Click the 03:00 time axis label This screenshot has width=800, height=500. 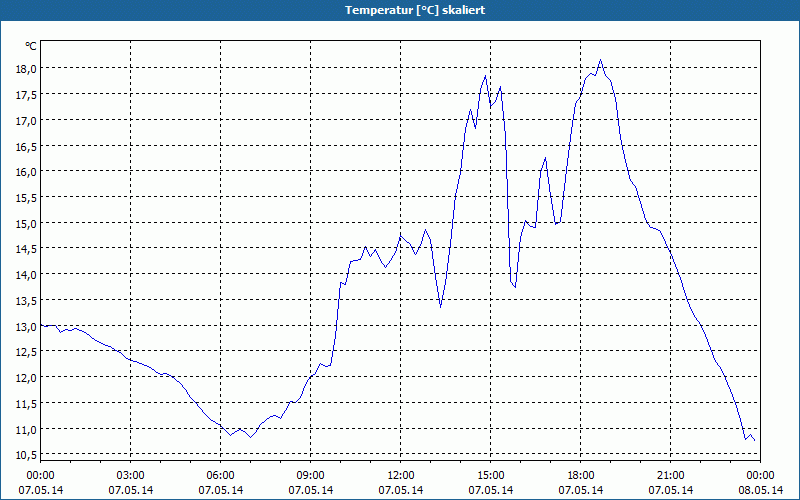131,476
